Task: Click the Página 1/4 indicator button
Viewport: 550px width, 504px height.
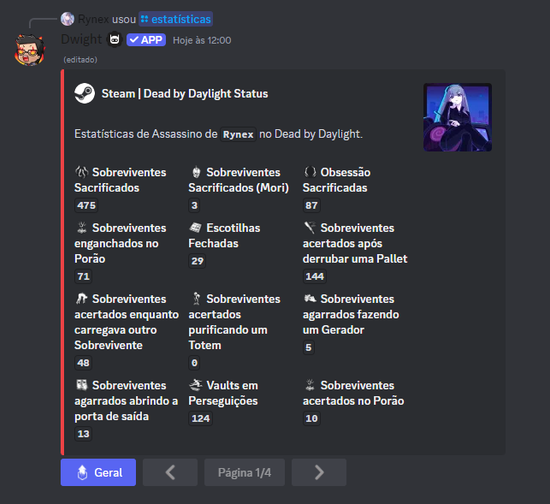Action: coord(244,472)
